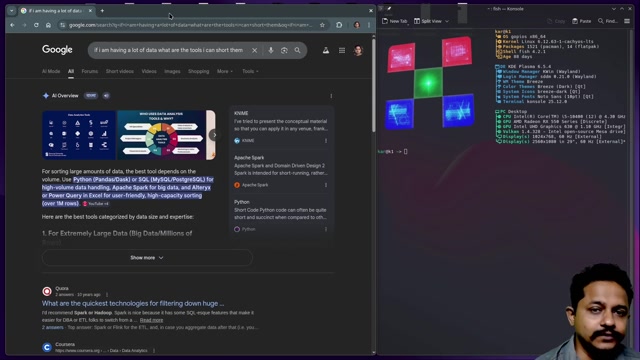This screenshot has width=640, height=360.
Task: Open Quora result three-dot menu
Action: click(107, 294)
